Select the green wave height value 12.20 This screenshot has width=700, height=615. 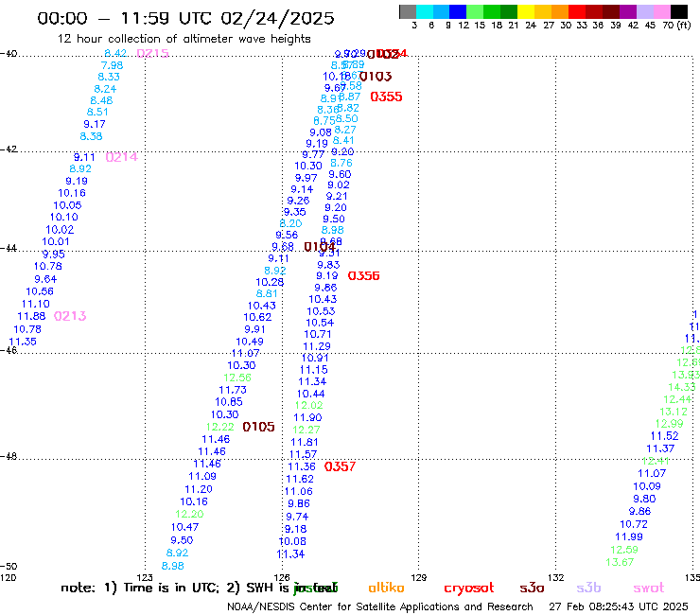(189, 514)
